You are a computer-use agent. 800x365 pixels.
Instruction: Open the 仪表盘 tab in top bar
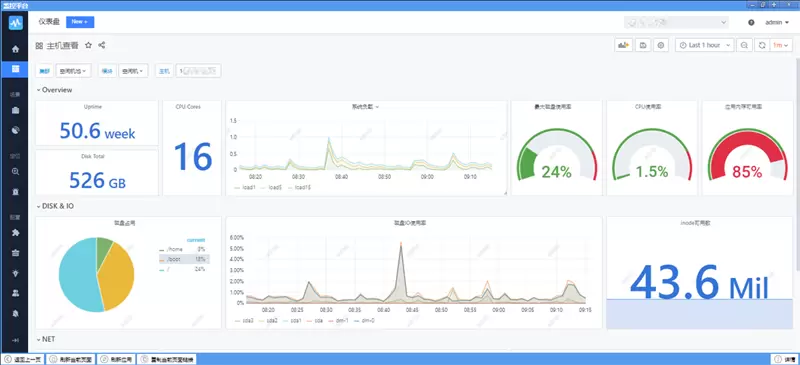pos(49,22)
